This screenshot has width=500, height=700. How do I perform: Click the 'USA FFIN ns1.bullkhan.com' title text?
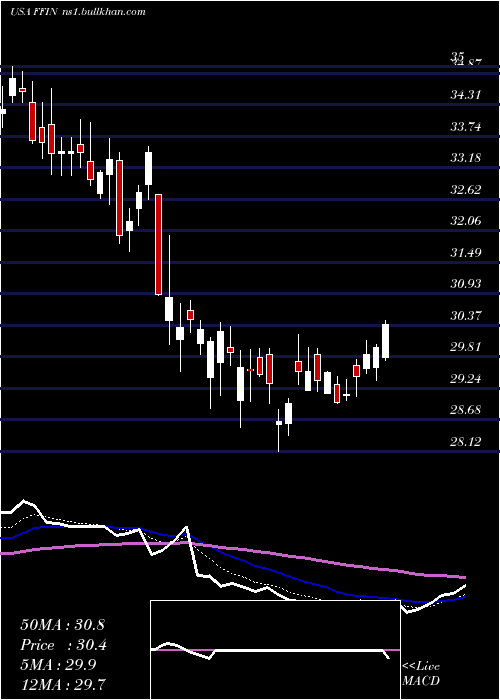point(78,12)
